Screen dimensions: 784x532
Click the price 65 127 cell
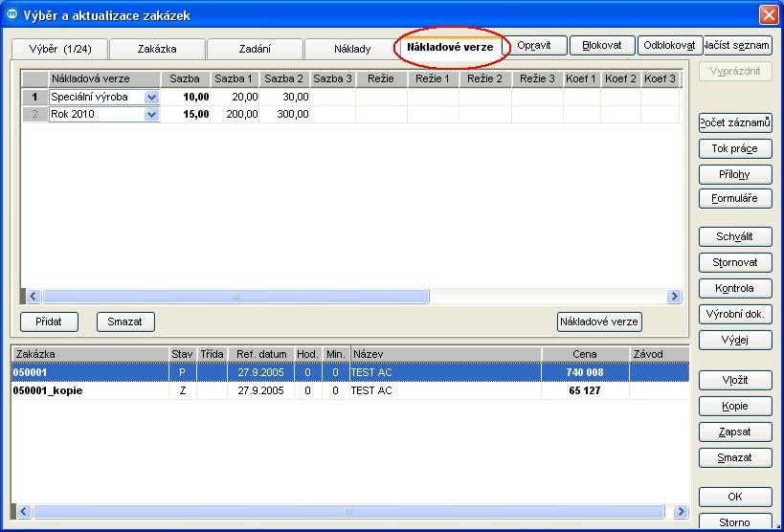point(585,390)
